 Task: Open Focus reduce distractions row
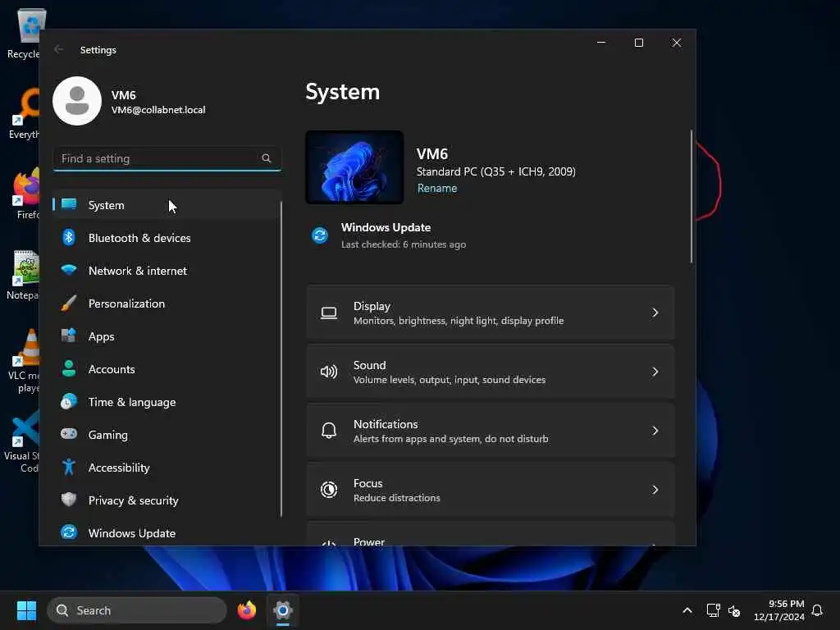(491, 490)
